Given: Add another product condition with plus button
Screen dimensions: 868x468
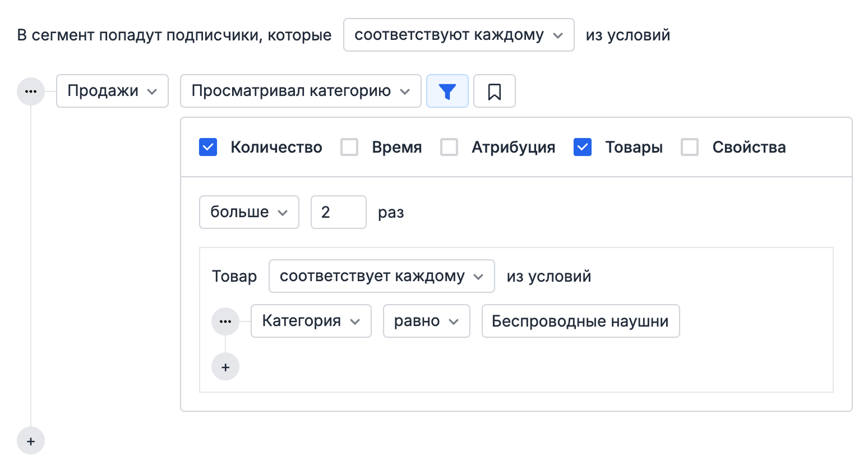Looking at the screenshot, I should [x=225, y=366].
